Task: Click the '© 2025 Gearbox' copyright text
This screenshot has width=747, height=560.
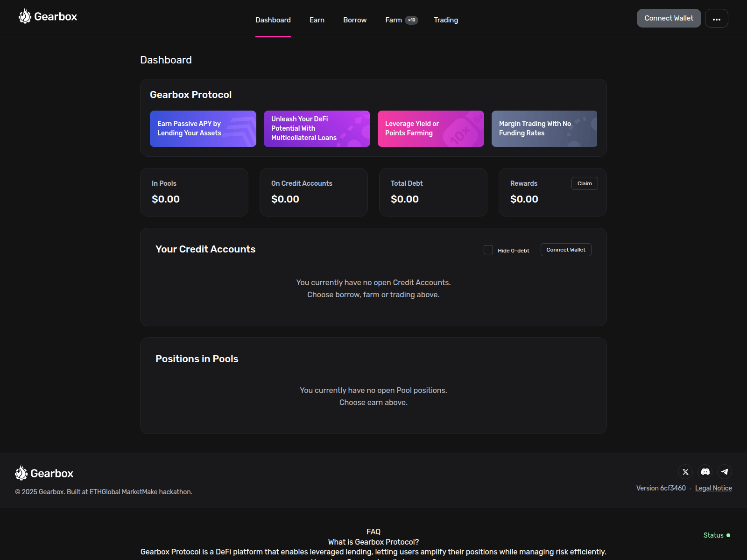Action: [x=104, y=492]
